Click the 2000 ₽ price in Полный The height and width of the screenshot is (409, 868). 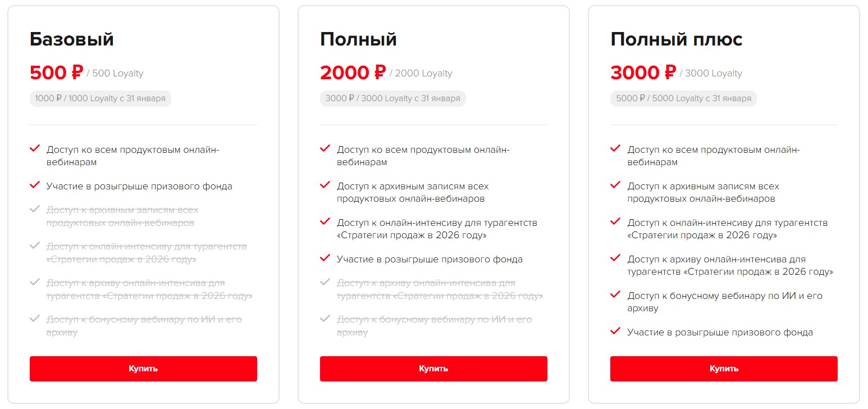(353, 72)
